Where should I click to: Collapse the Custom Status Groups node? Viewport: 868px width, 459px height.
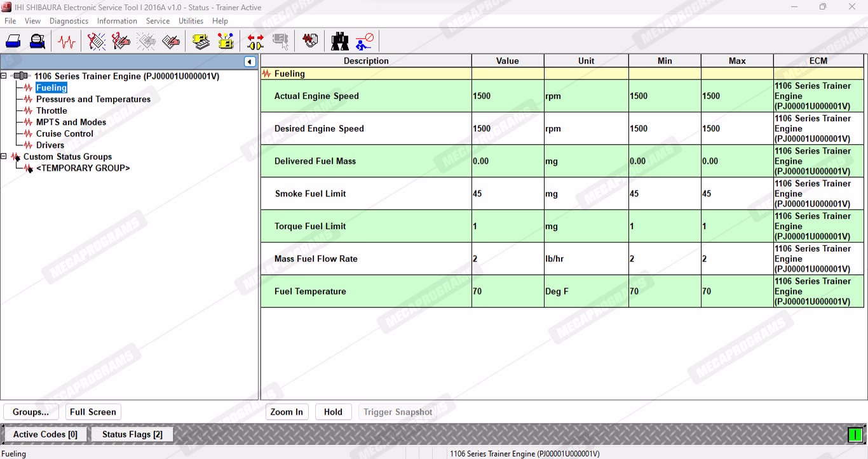pyautogui.click(x=4, y=157)
